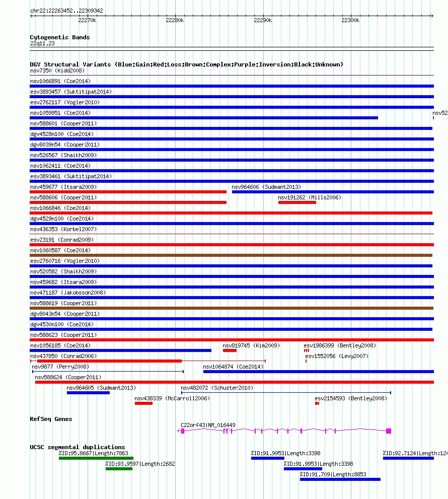The width and height of the screenshot is (448, 499).
Task: Select the C22orf43 gene's right-end exon block
Action: pyautogui.click(x=389, y=431)
